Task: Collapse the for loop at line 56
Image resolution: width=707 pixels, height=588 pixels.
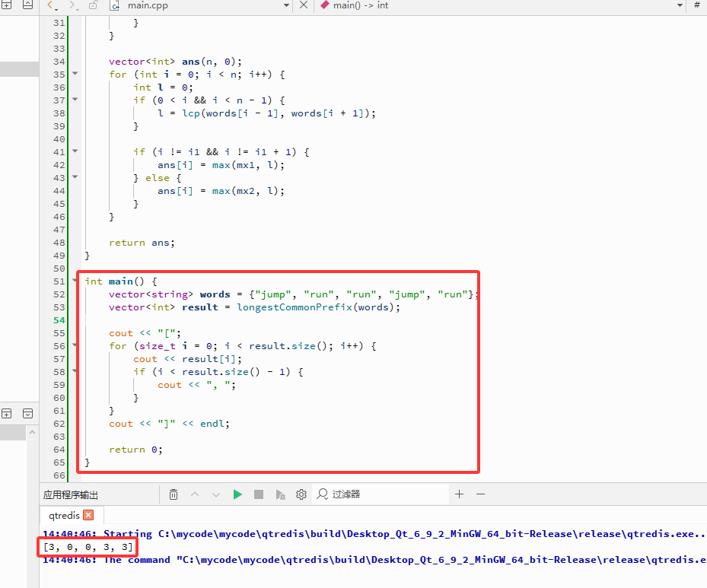Action: tap(75, 345)
